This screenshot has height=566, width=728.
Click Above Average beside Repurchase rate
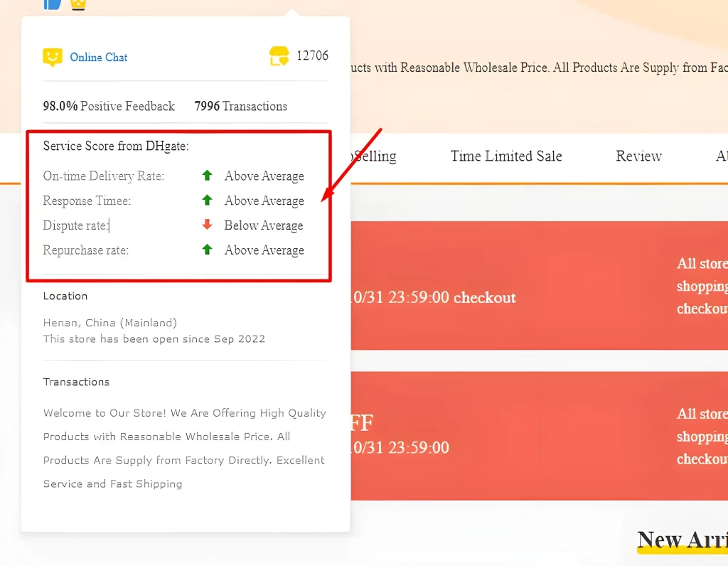pyautogui.click(x=264, y=250)
